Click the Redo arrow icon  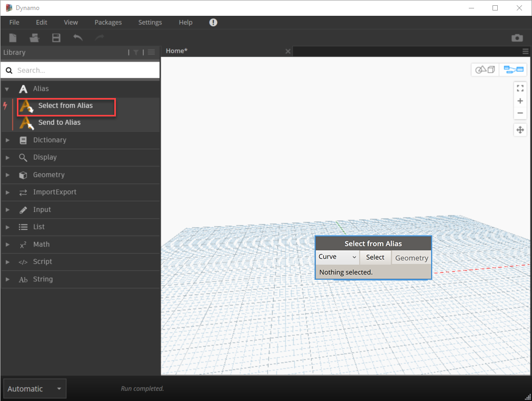[100, 37]
